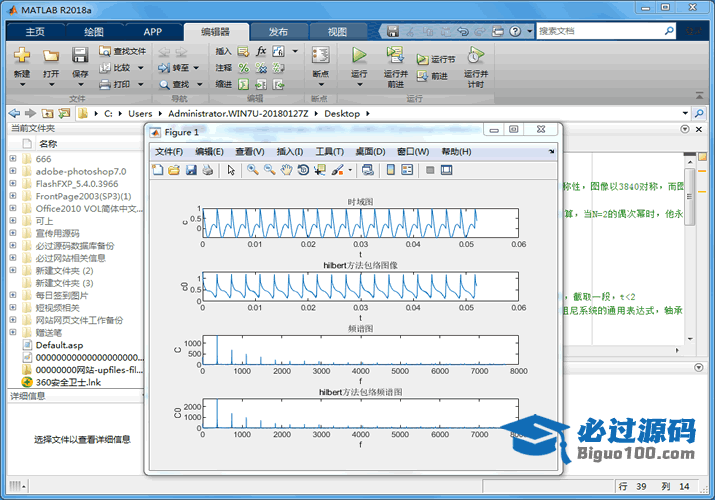Open the 帮助(H) menu in Figure 1
The height and width of the screenshot is (500, 715).
tap(456, 151)
